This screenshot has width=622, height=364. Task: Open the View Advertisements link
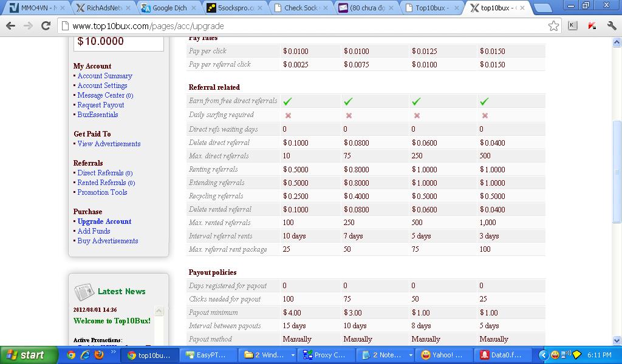pos(109,144)
